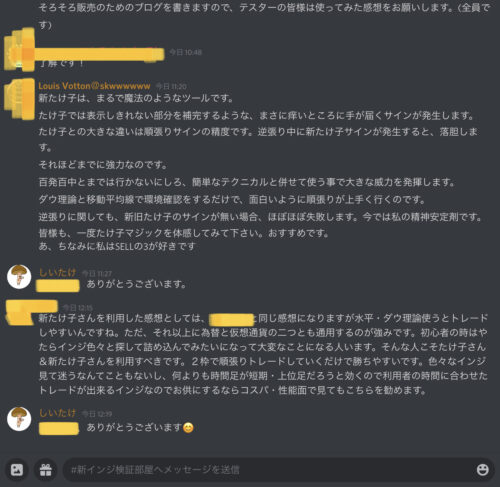This screenshot has height=487, width=500.
Task: Click the smiling emoji after last ありがとうございます
Action: click(188, 427)
